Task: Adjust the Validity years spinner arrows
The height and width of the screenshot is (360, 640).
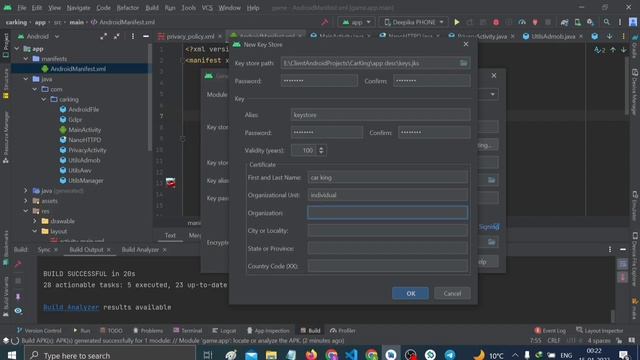Action: click(321, 150)
